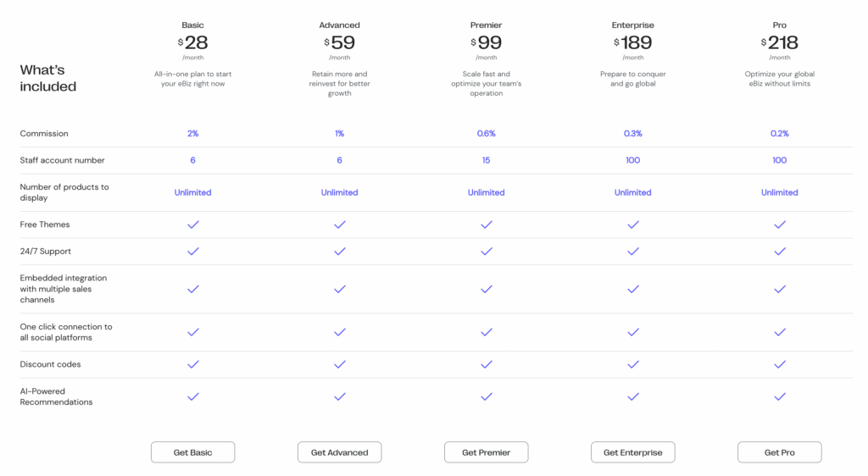Click the Pro plan 24/7 Support checkmark
868x476 pixels.
[x=780, y=251]
